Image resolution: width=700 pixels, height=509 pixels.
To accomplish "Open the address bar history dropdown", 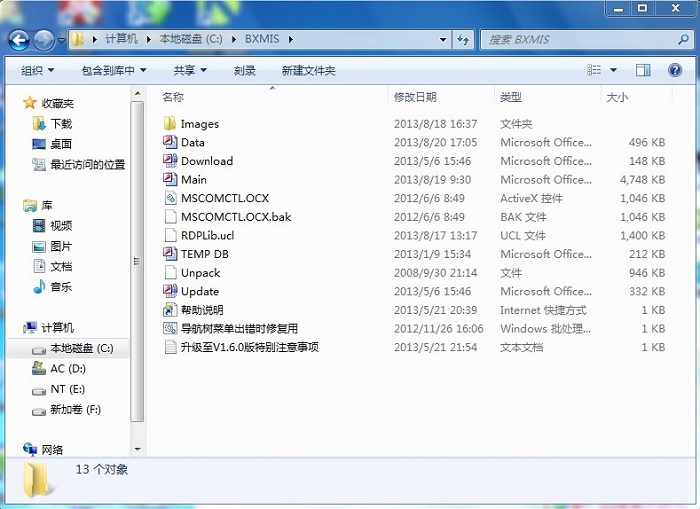I will click(443, 39).
